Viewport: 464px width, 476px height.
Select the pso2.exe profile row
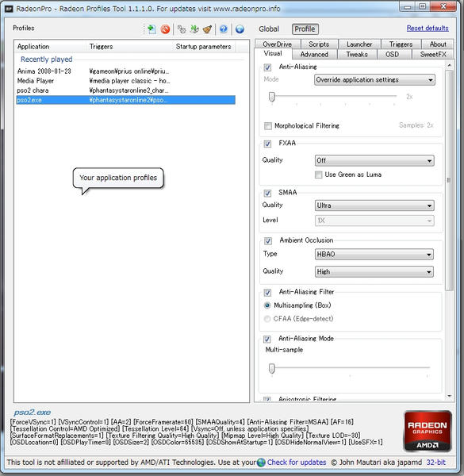(125, 100)
